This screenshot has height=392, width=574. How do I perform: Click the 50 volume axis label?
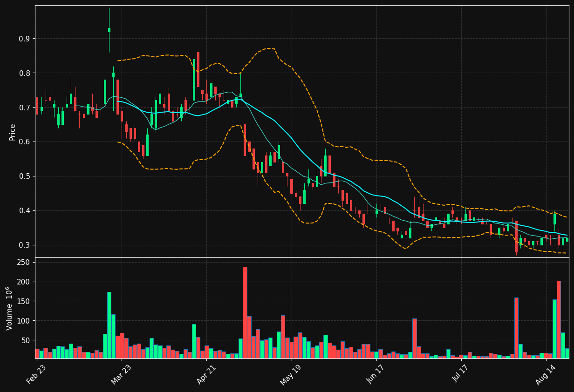tap(26, 340)
